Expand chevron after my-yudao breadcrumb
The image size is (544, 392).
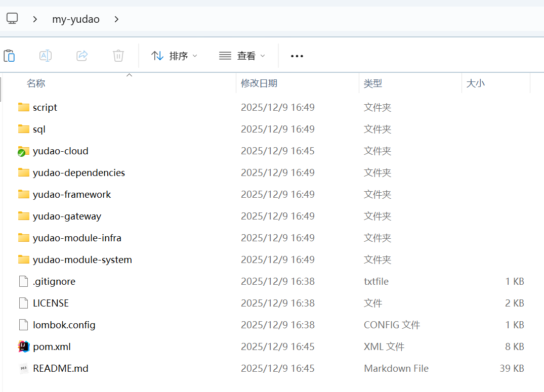click(x=116, y=19)
